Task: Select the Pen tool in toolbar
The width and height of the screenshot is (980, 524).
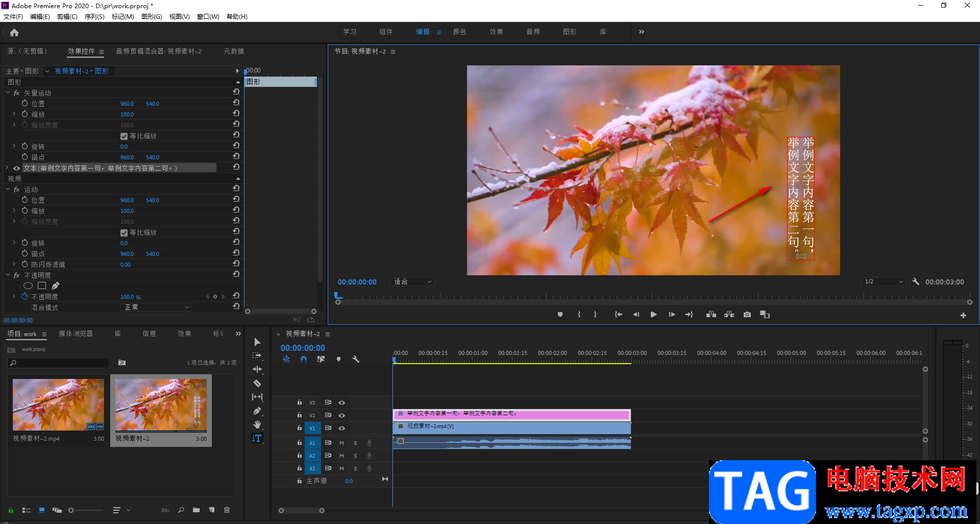Action: [257, 411]
